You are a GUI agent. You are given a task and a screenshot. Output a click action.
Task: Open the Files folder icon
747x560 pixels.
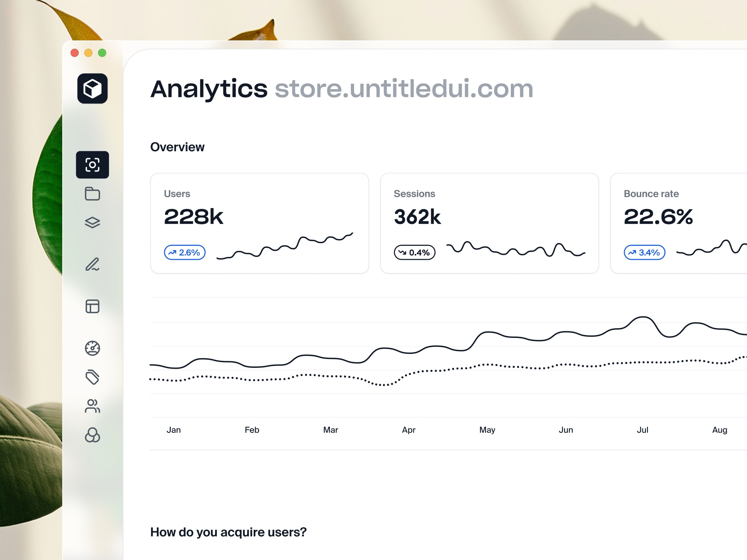coord(92,194)
